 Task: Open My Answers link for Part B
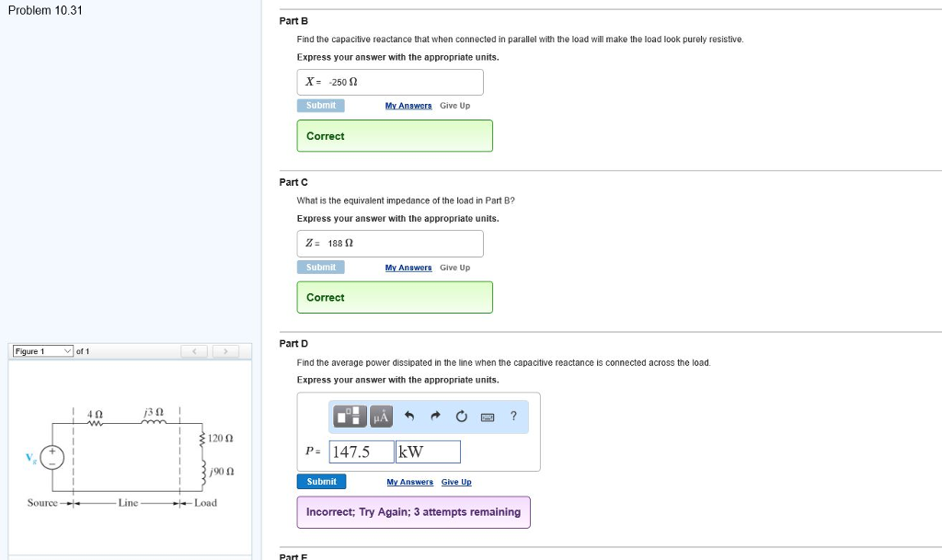click(408, 106)
